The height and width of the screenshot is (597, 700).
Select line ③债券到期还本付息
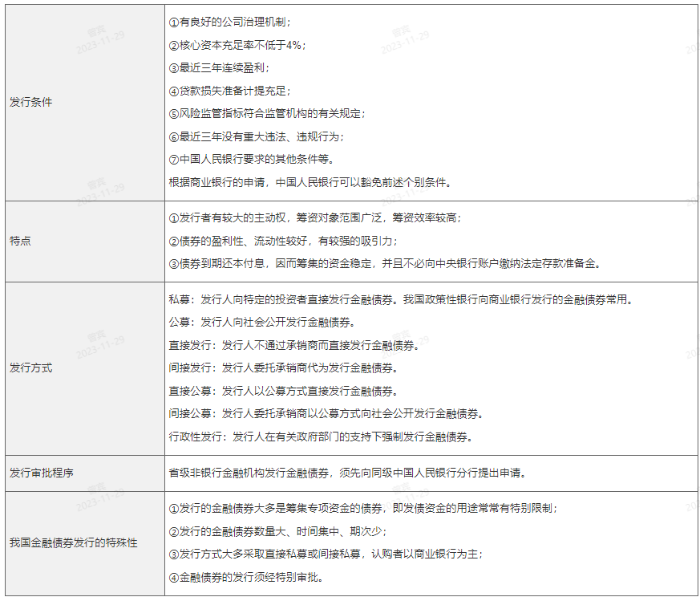tap(385, 264)
